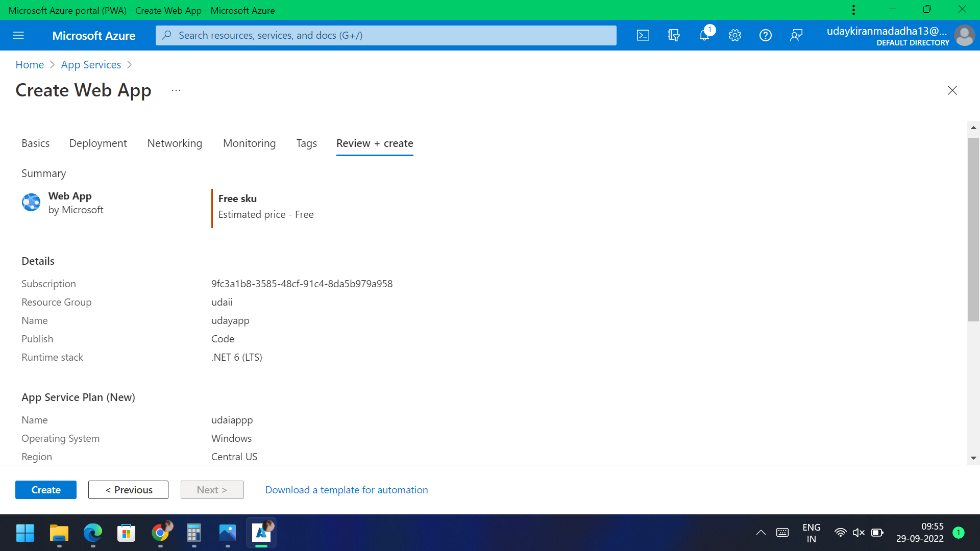The image size is (980, 551).
Task: Show hidden system tray icons chevron
Action: (x=761, y=533)
